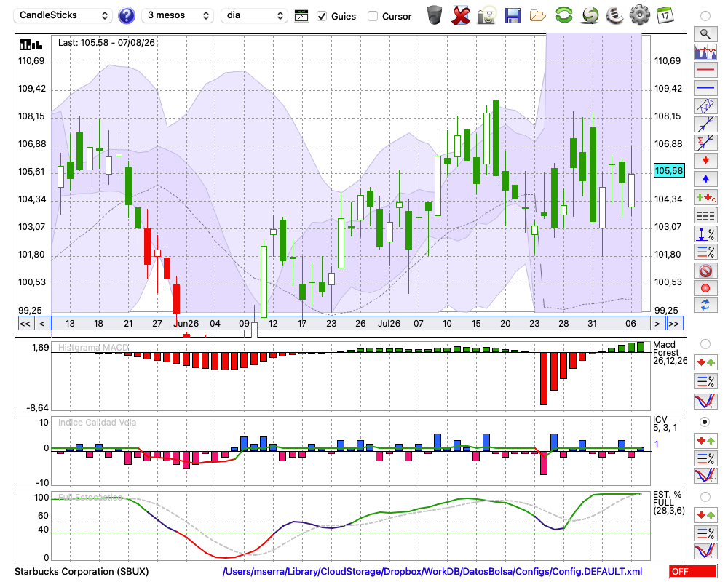Image resolution: width=728 pixels, height=582 pixels.
Task: Click the highlighted 105,58 price label
Action: click(x=669, y=170)
